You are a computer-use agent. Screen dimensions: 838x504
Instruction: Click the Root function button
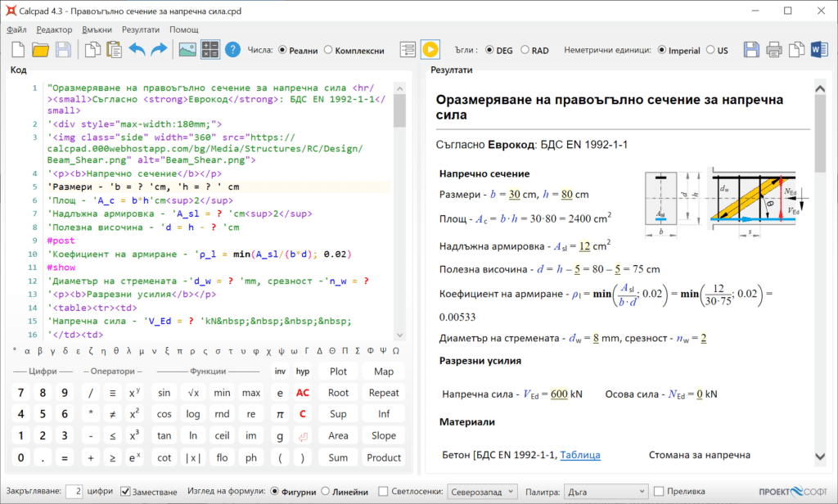(x=338, y=393)
